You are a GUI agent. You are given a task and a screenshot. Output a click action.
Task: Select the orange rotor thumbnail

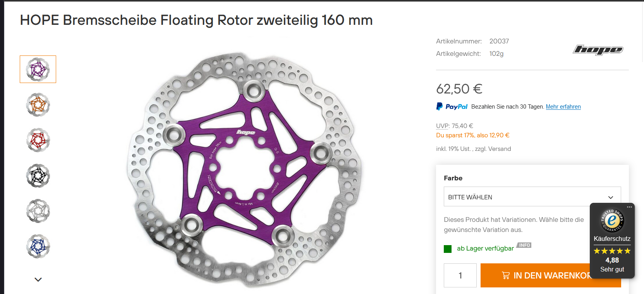tap(38, 105)
